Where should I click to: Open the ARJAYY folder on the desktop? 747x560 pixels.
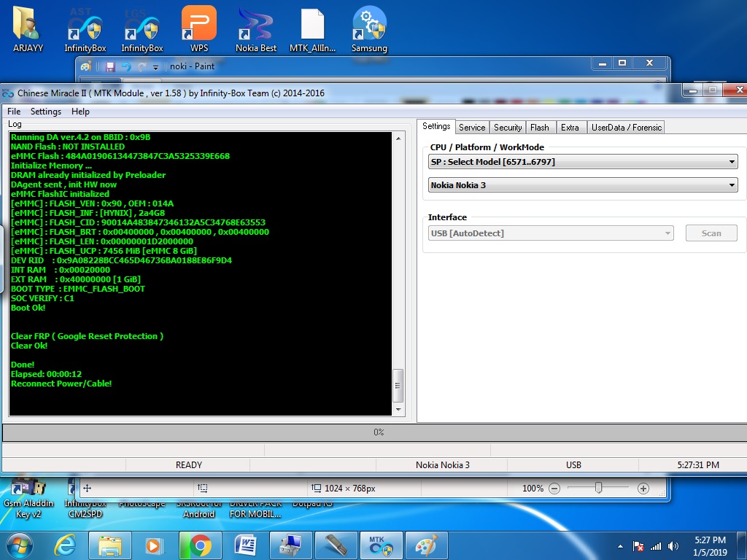pyautogui.click(x=28, y=28)
